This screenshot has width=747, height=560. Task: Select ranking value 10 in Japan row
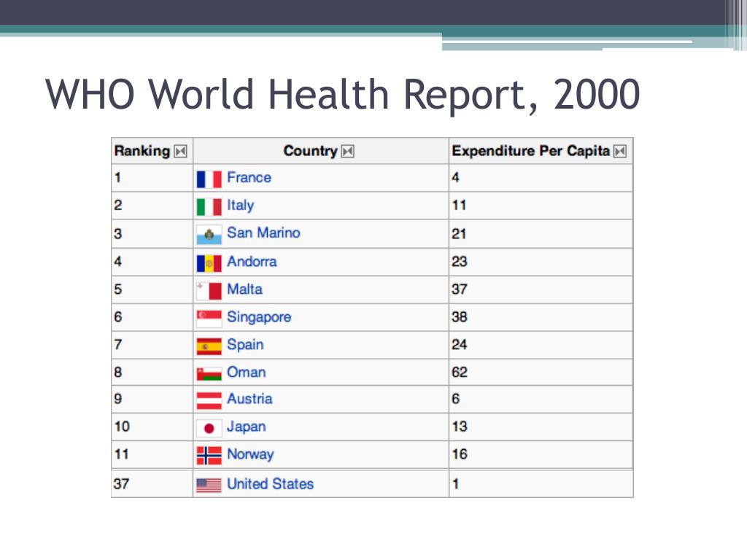122,426
